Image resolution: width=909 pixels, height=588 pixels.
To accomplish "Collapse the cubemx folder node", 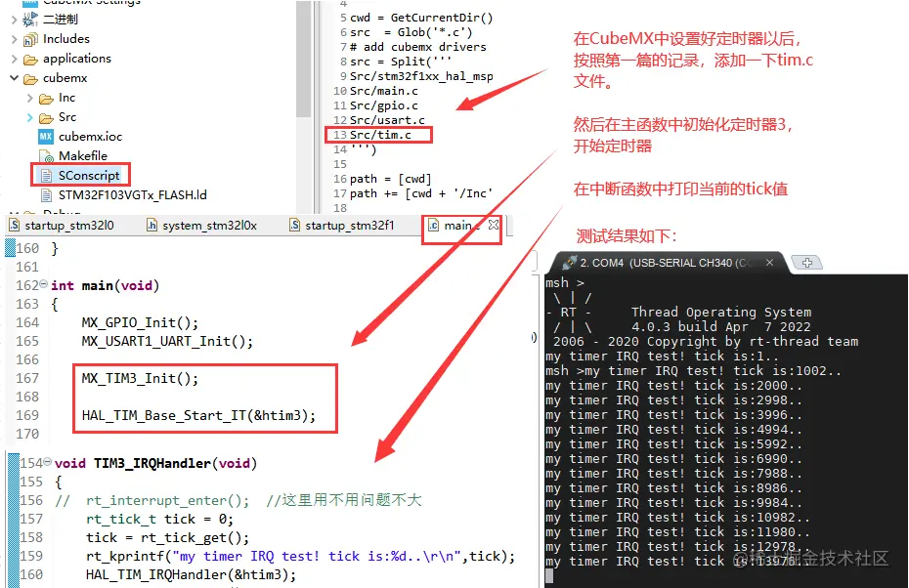I will pos(15,78).
